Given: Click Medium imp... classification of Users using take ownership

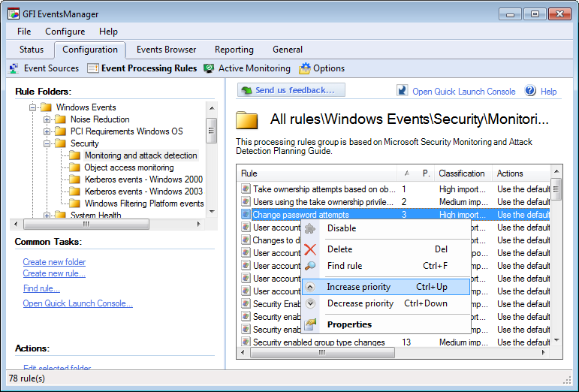Looking at the screenshot, I should [463, 202].
